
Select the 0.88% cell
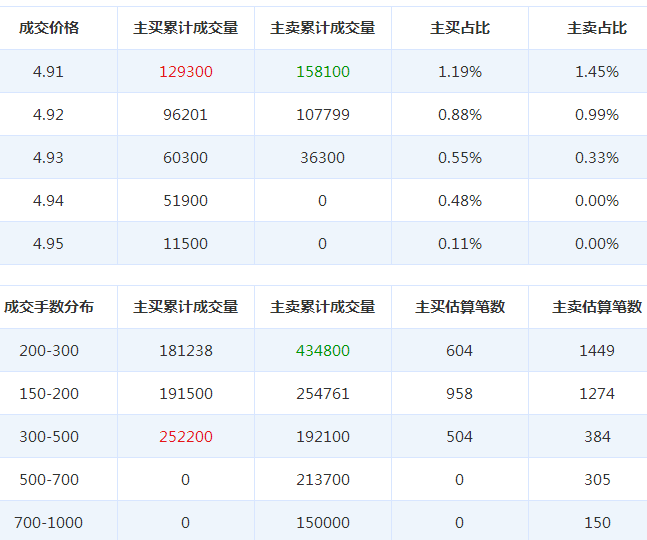coord(460,115)
